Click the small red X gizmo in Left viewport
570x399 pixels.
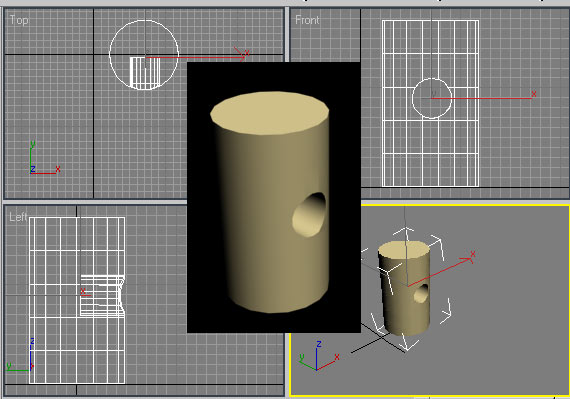pyautogui.click(x=85, y=292)
